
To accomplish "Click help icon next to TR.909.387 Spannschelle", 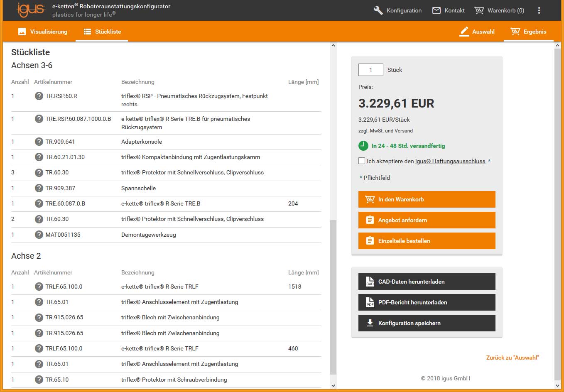I will tap(39, 188).
